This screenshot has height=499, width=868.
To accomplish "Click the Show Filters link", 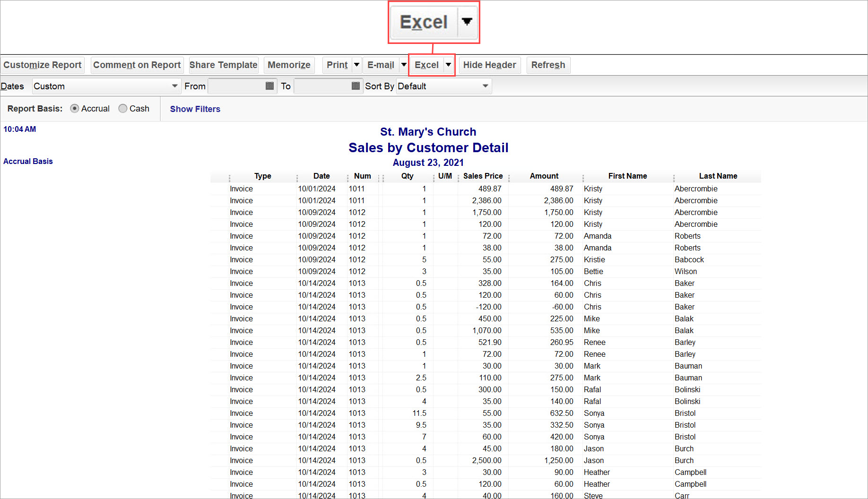I will point(195,109).
